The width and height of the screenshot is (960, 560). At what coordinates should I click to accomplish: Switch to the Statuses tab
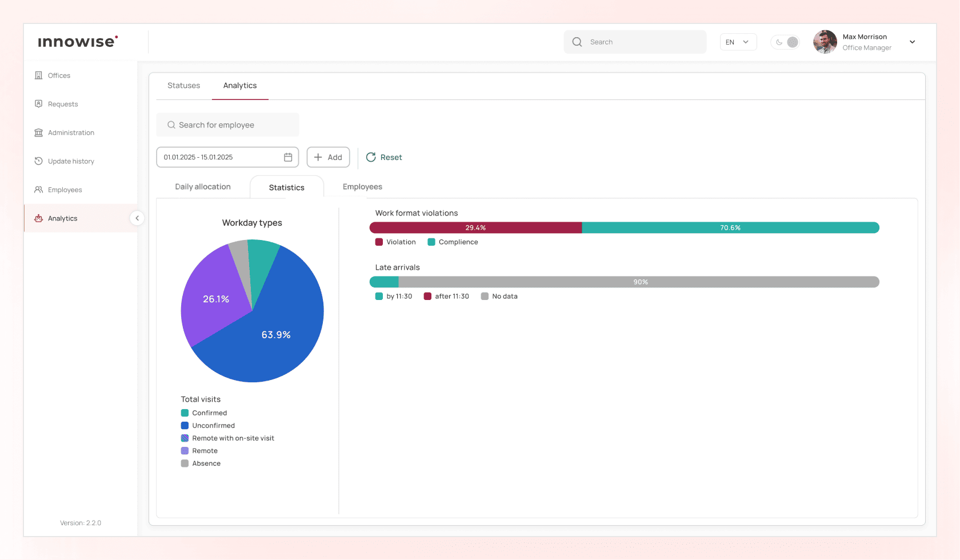coord(183,86)
